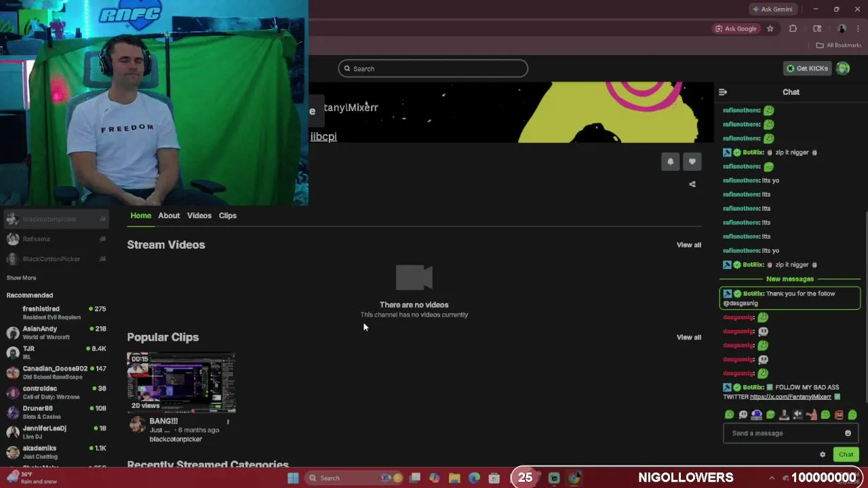
Task: Open the x.com/FentanylMixerr Twitter link in chat
Action: pos(790,397)
